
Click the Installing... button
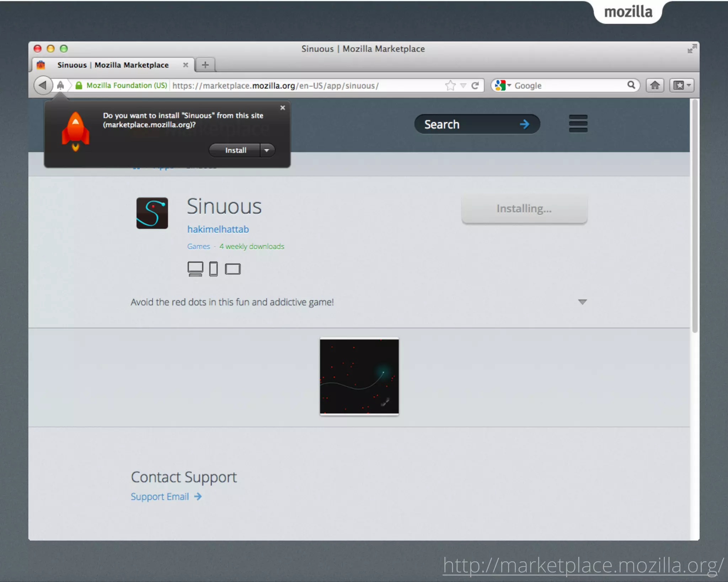(524, 209)
